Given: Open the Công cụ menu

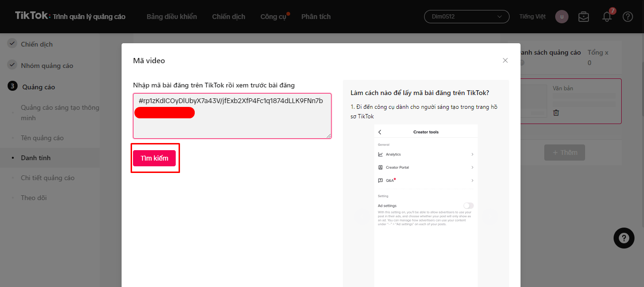Looking at the screenshot, I should click(274, 17).
